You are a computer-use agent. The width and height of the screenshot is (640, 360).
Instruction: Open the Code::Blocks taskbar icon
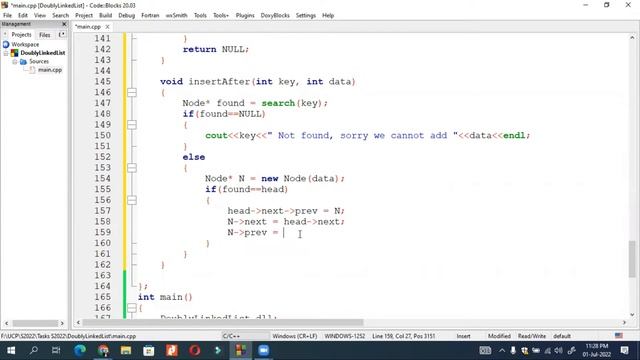coord(241,350)
